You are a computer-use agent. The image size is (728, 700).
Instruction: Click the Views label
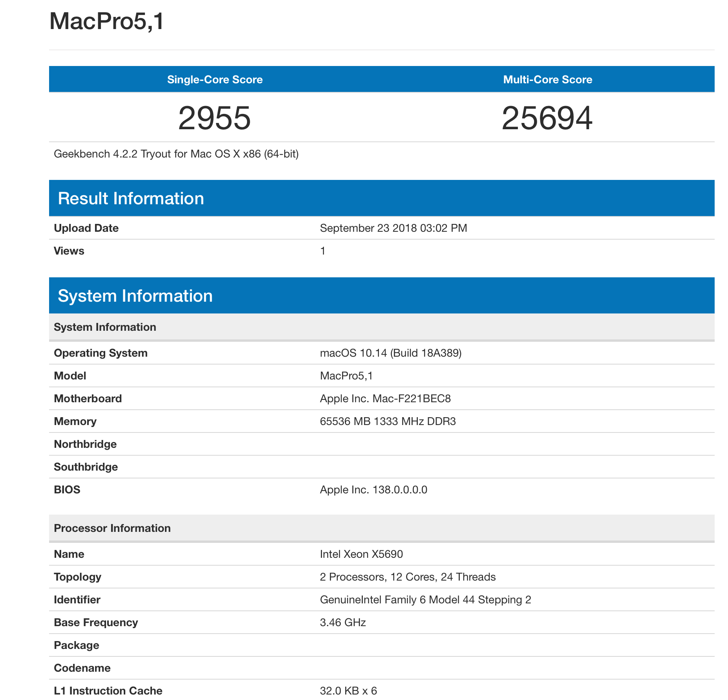(x=69, y=251)
